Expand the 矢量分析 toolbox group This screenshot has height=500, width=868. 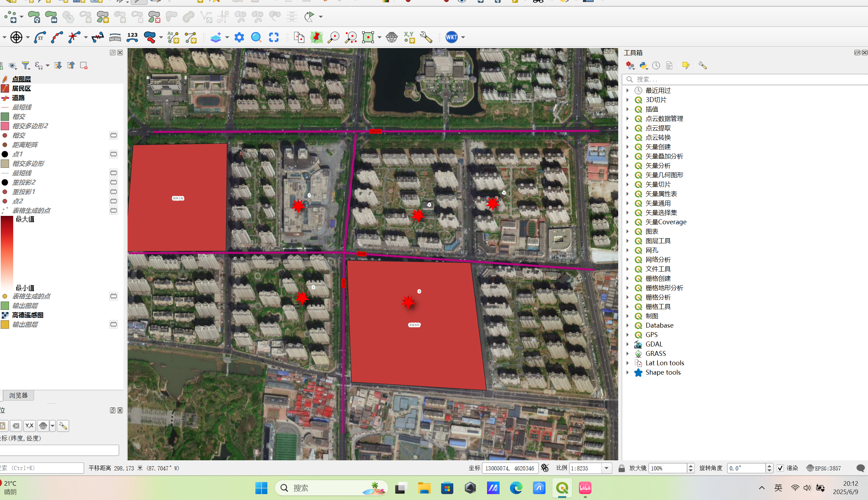coord(628,166)
